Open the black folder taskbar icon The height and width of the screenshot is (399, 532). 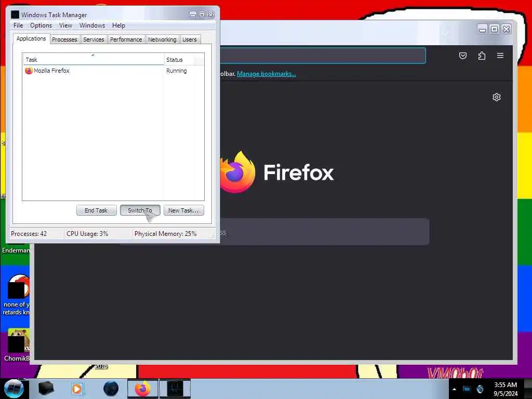pos(46,389)
